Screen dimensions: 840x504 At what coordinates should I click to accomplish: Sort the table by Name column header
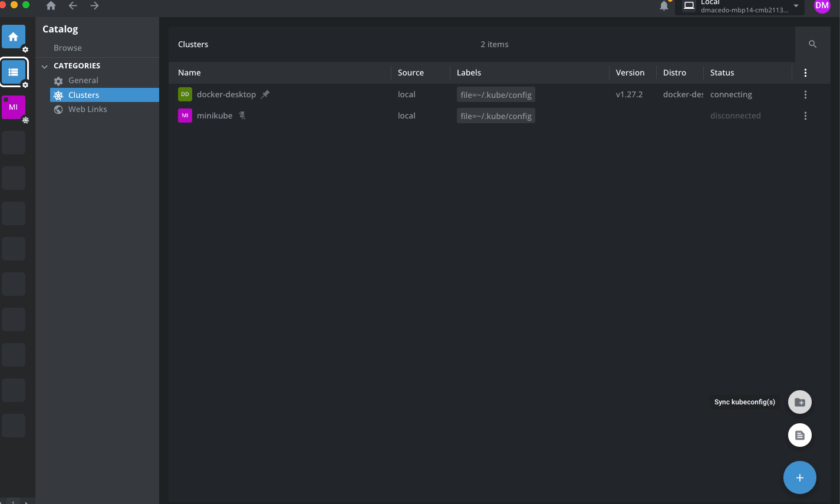pyautogui.click(x=190, y=73)
